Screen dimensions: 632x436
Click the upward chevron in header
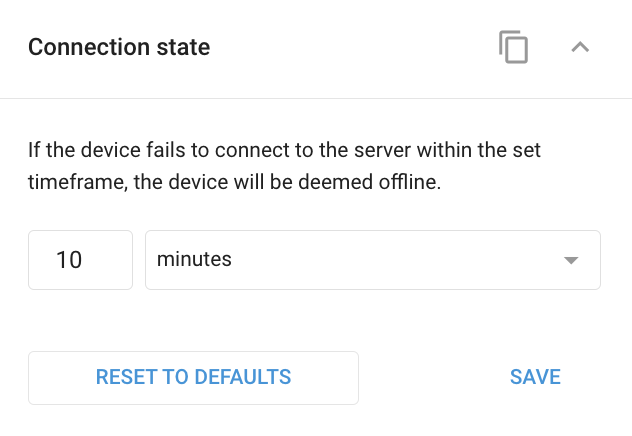click(x=580, y=47)
